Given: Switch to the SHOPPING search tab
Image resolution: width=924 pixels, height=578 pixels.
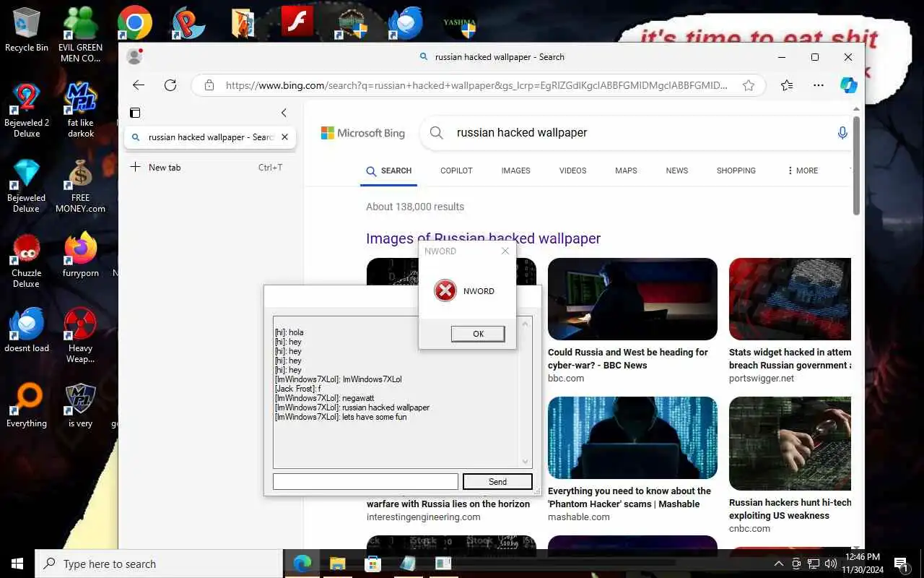Looking at the screenshot, I should coord(736,171).
